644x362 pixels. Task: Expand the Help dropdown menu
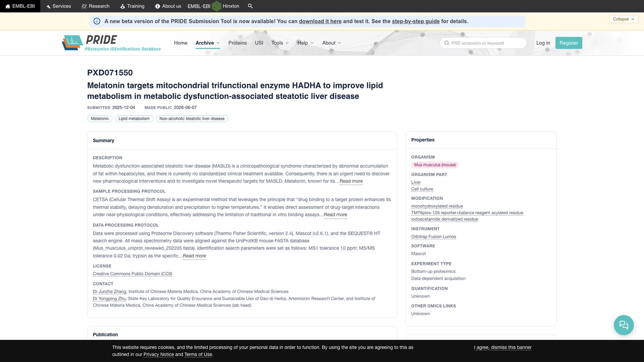pyautogui.click(x=305, y=43)
